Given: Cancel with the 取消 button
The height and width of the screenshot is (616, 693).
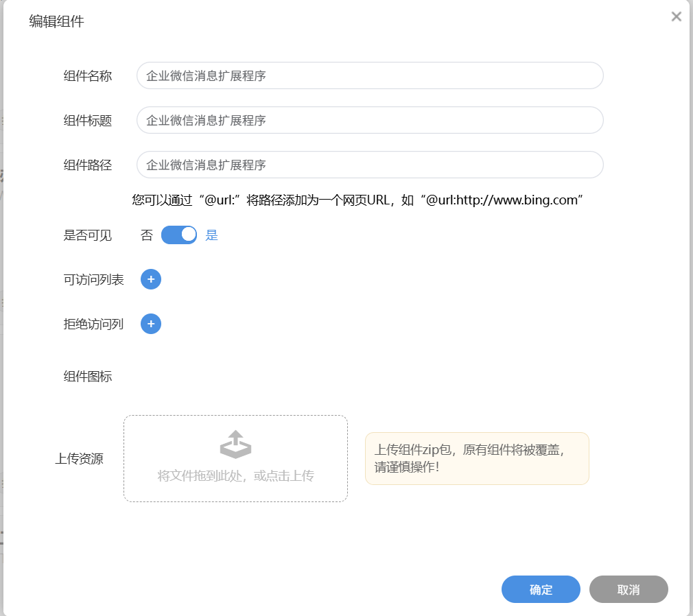Looking at the screenshot, I should (x=629, y=589).
